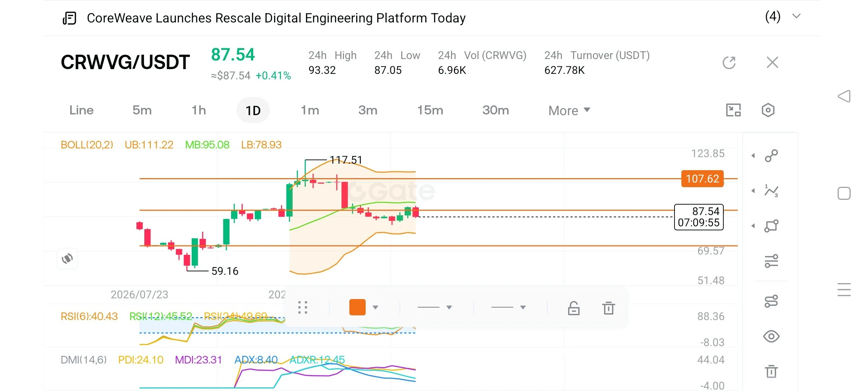
Task: Tap the Android recents lines button
Action: point(844,290)
